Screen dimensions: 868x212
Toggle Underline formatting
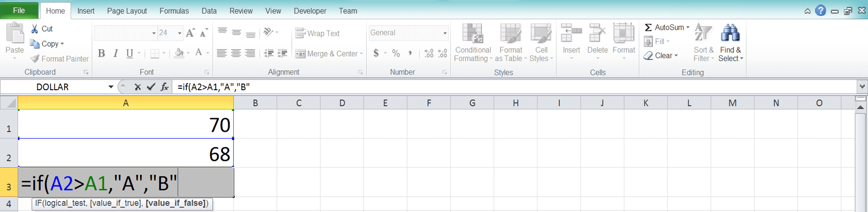130,53
